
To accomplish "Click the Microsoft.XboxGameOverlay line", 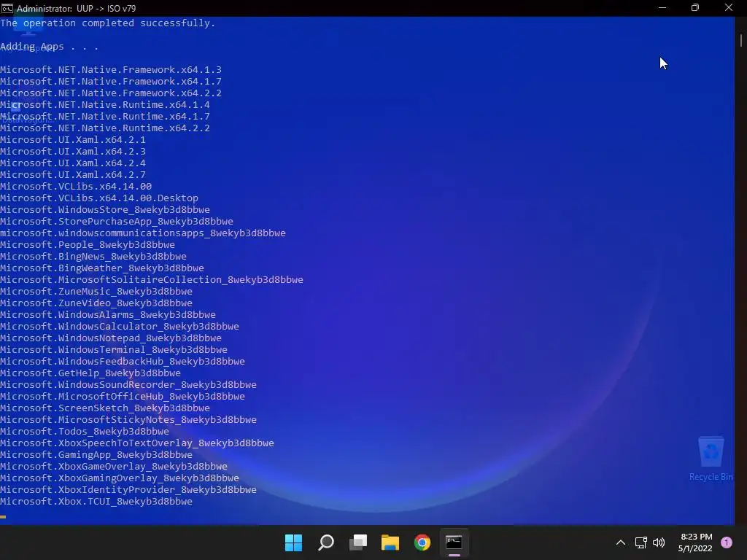I will tap(114, 466).
